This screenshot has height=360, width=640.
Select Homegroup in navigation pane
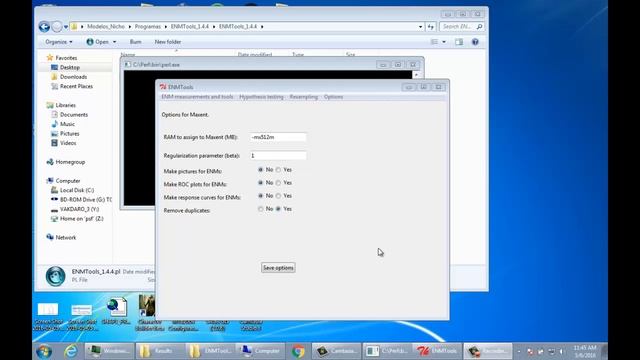[70, 162]
